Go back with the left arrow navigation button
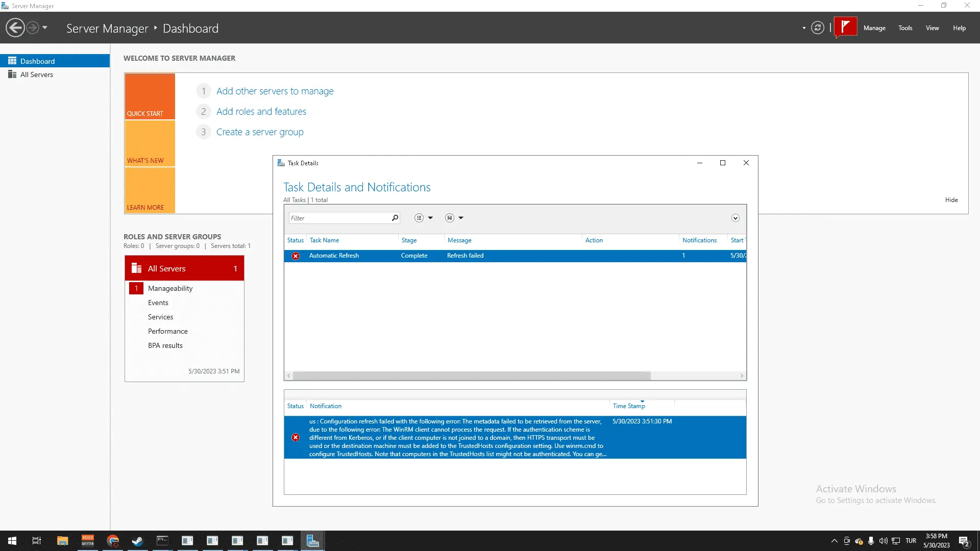Screen dimensions: 980x551 coord(15,28)
